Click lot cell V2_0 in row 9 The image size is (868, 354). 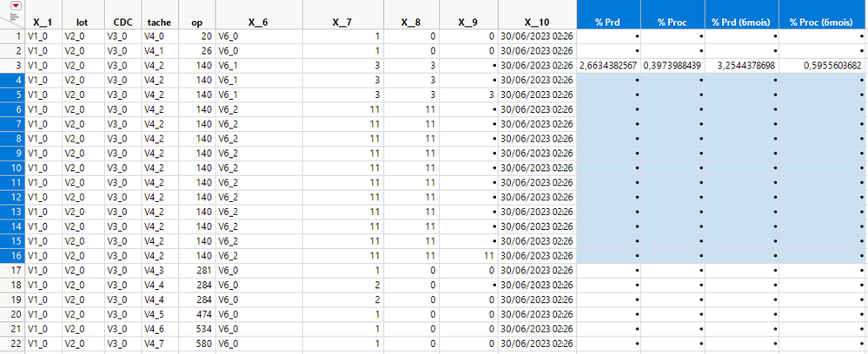83,154
